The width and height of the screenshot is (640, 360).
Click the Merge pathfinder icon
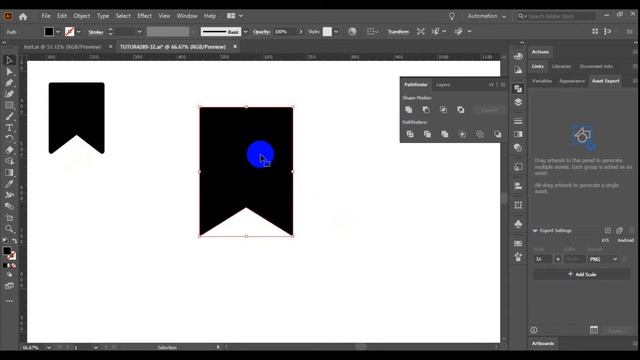point(445,134)
